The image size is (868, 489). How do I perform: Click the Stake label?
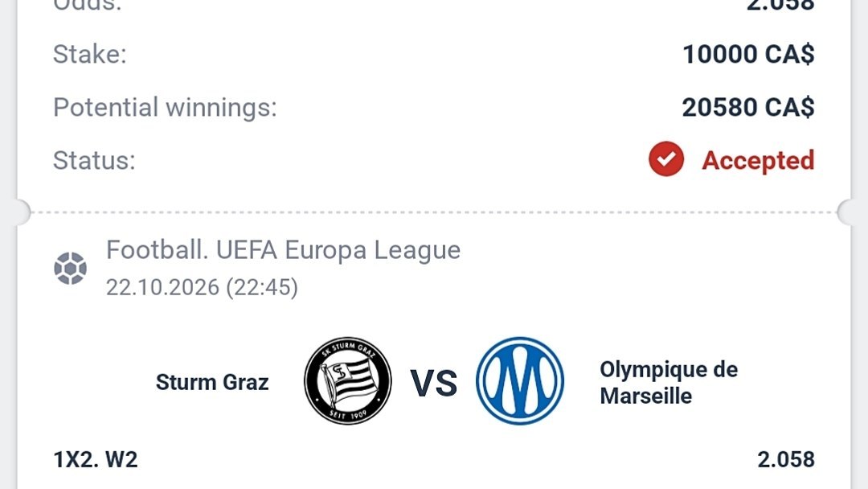[x=90, y=54]
